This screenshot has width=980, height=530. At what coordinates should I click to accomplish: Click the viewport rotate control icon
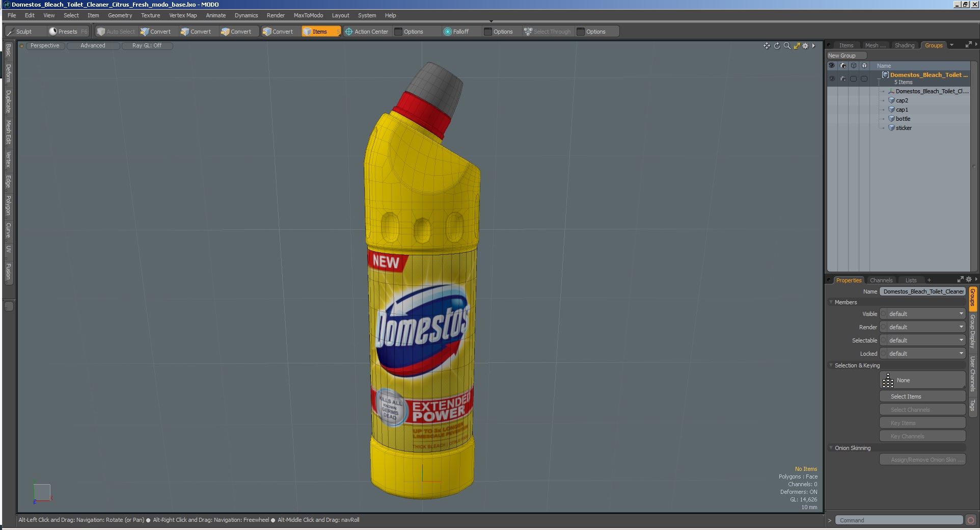pyautogui.click(x=777, y=46)
